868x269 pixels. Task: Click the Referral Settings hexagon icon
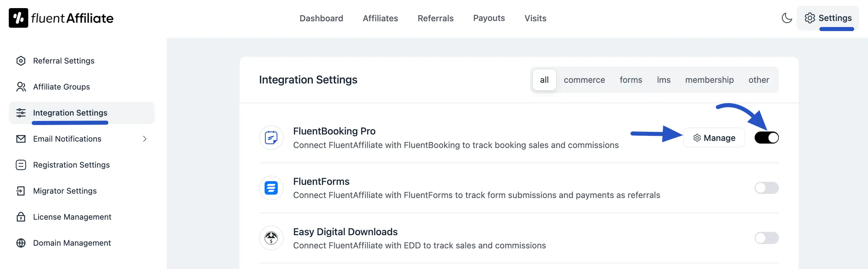click(21, 61)
